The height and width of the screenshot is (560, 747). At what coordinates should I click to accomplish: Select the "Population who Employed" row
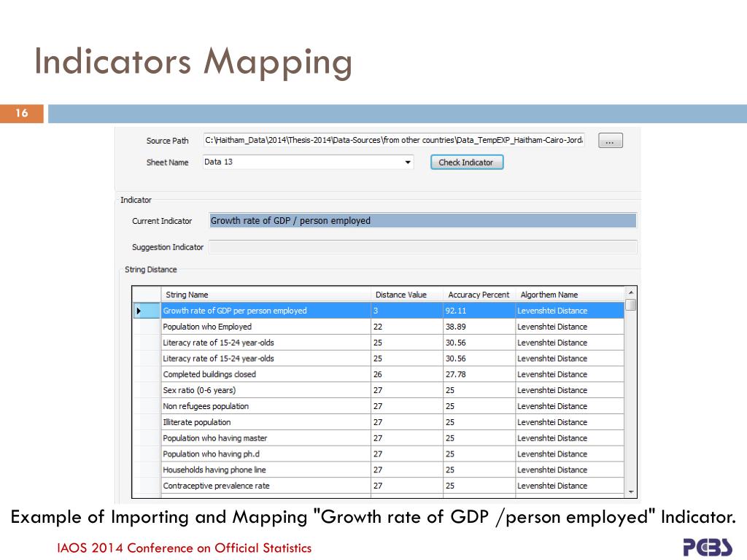pos(378,327)
